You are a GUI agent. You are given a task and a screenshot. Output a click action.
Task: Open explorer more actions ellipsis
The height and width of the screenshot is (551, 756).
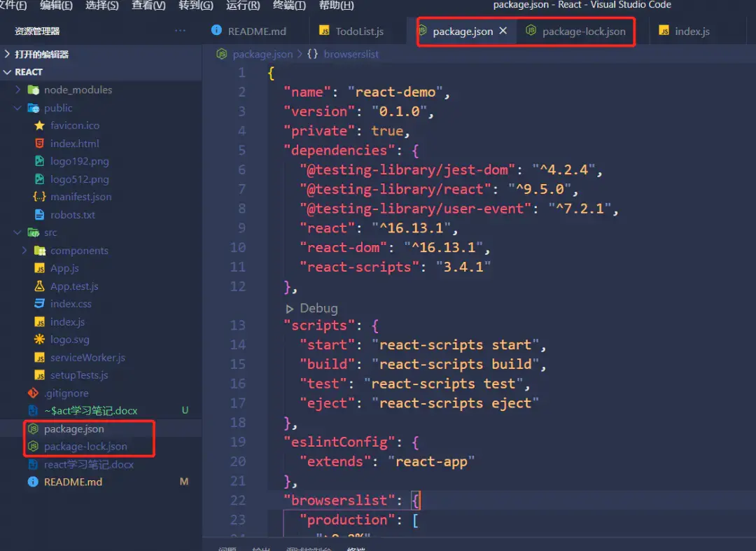[x=181, y=31]
